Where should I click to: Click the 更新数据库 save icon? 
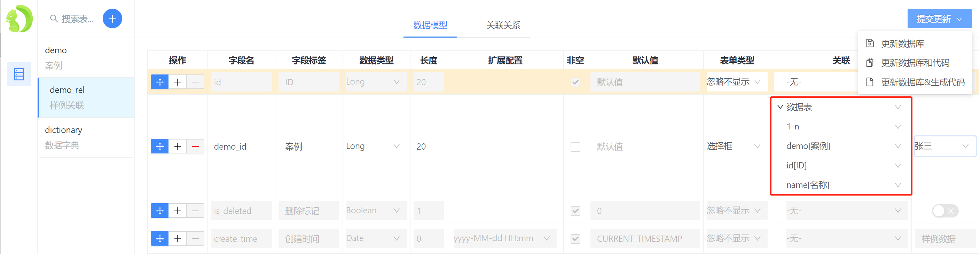[870, 43]
